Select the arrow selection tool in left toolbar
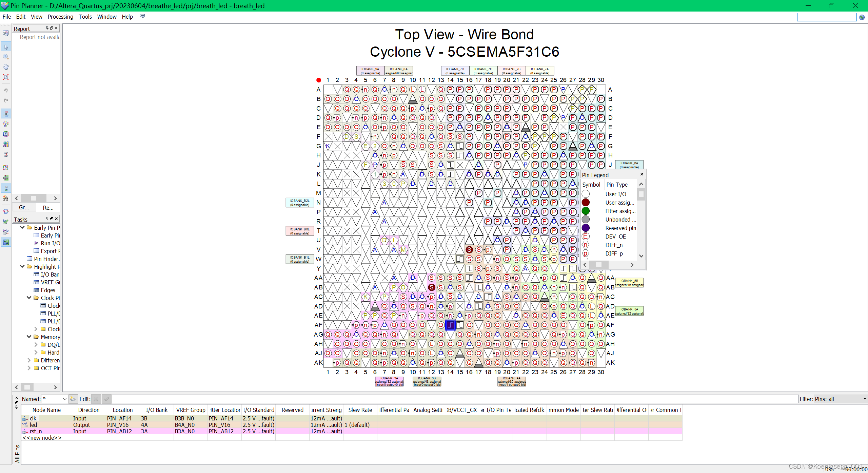 pyautogui.click(x=6, y=47)
